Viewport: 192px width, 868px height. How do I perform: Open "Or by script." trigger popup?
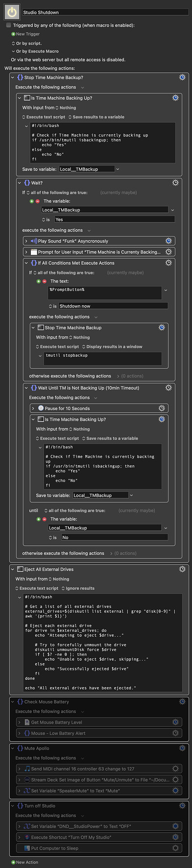coord(26,43)
